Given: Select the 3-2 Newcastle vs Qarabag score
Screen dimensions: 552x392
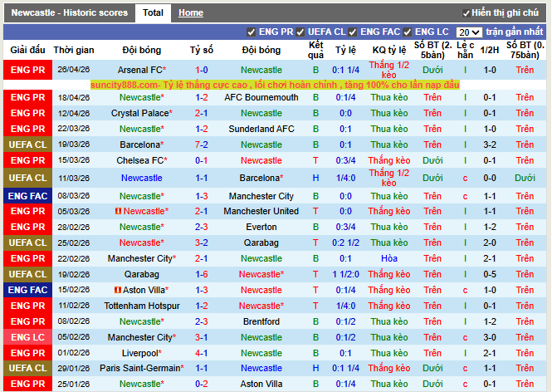Looking at the screenshot, I should pyautogui.click(x=202, y=243).
